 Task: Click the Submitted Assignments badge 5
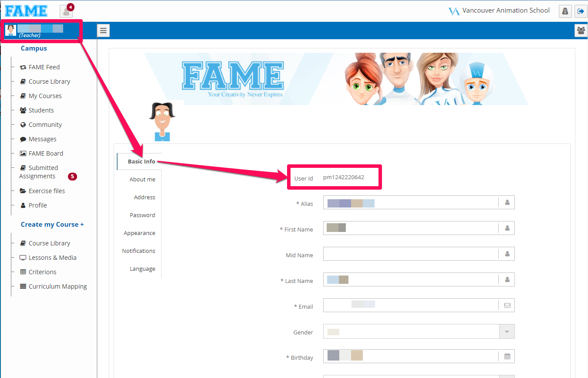[x=72, y=177]
